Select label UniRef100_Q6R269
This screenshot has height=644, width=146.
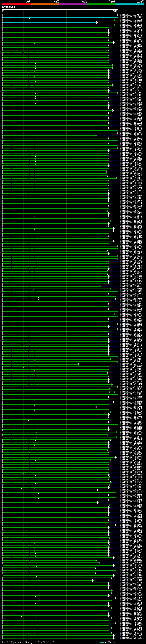(x=131, y=334)
